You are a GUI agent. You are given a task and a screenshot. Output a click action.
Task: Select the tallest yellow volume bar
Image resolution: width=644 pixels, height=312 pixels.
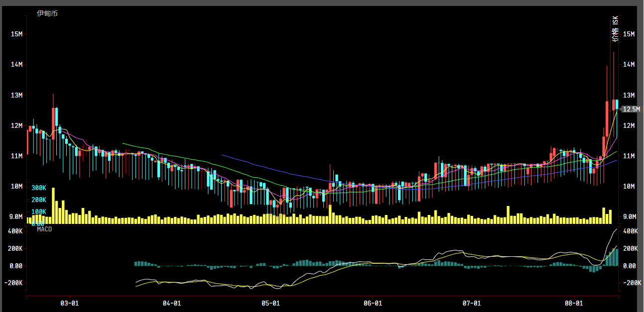[53, 206]
